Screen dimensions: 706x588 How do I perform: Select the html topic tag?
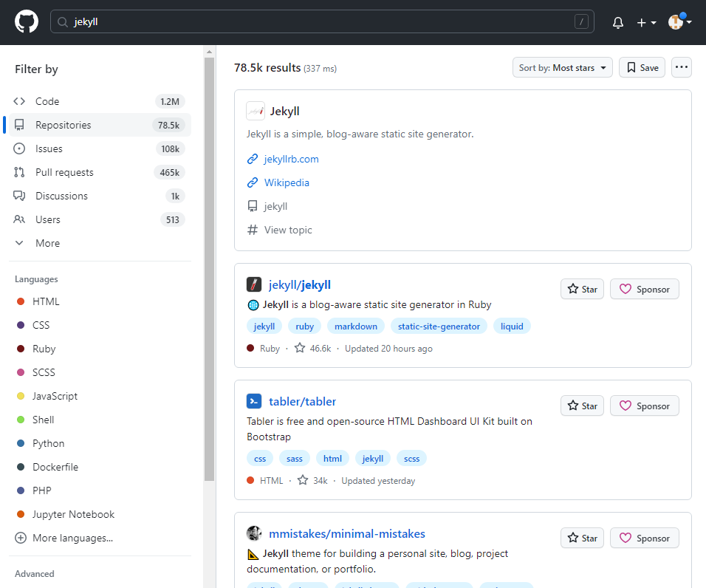332,459
